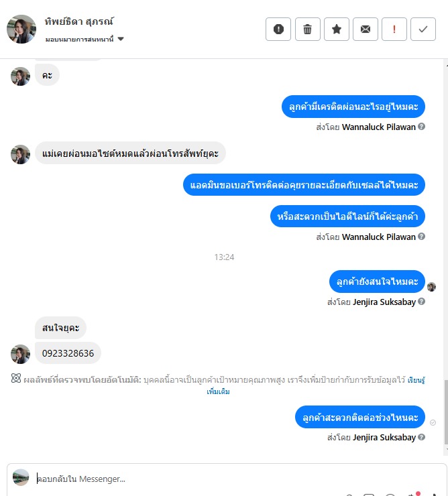The image size is (448, 496).
Task: Star this conversation for follow-up
Action: (x=336, y=29)
